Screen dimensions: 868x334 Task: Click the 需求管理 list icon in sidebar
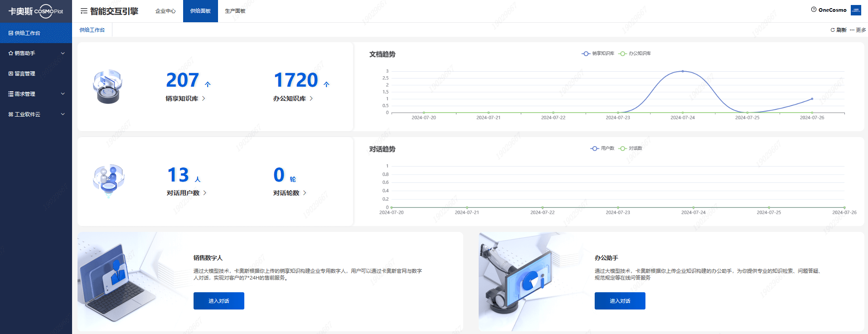11,94
